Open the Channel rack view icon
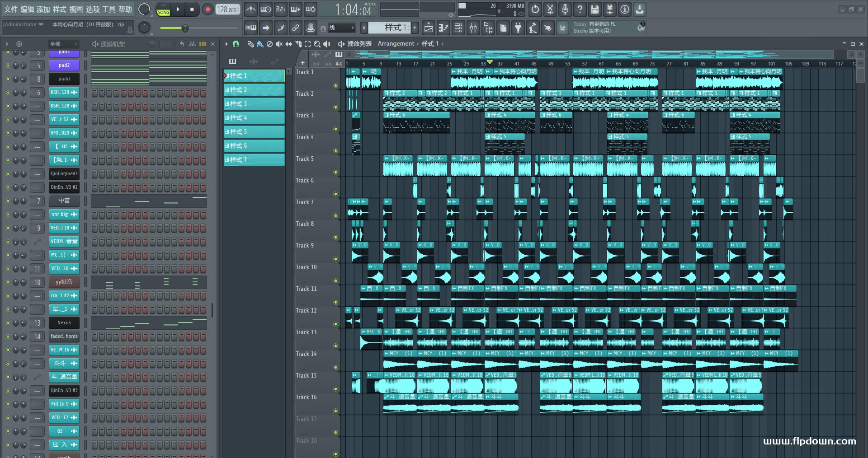868x458 pixels. click(x=458, y=28)
